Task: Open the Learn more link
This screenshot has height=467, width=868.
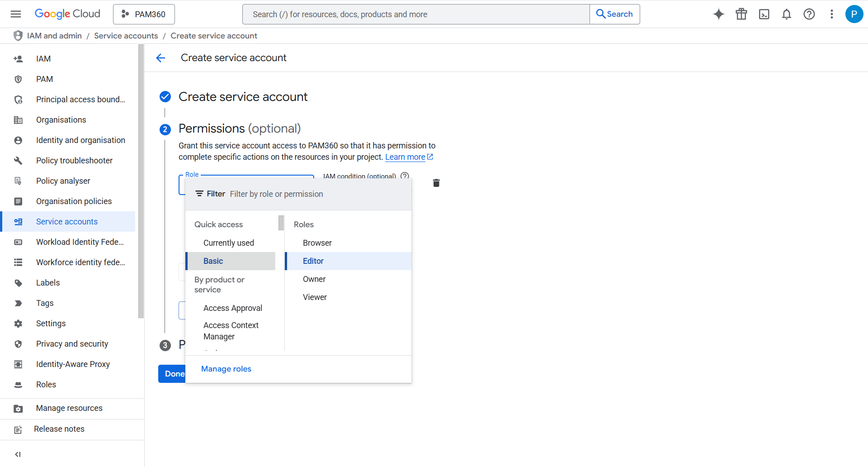Action: tap(406, 157)
